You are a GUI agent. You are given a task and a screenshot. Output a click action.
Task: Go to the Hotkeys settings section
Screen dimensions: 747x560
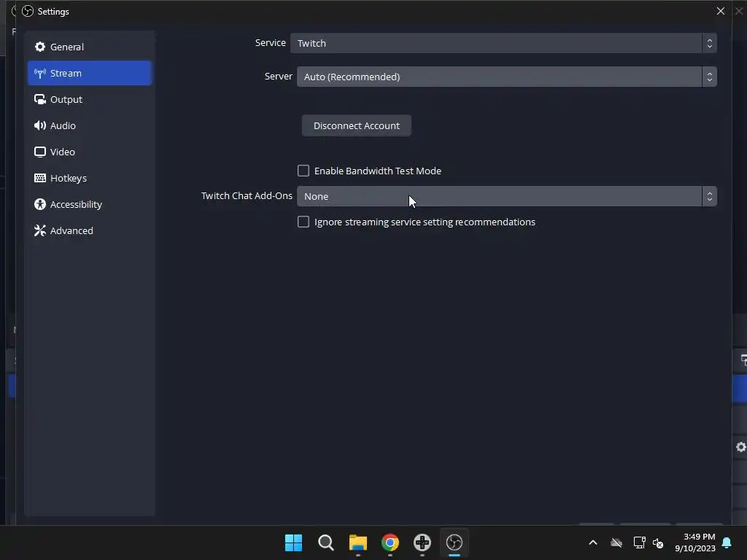coord(90,178)
